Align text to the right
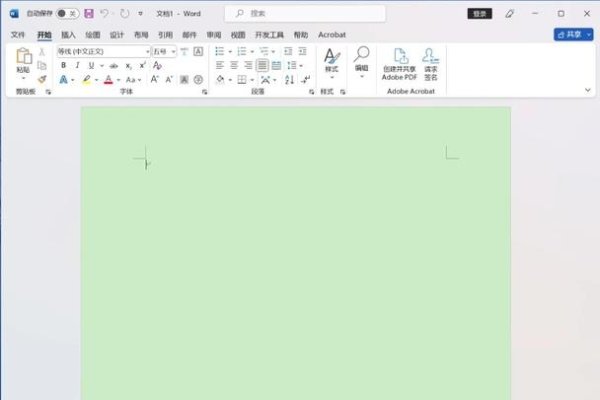Viewport: 600px width, 400px height. tap(248, 65)
